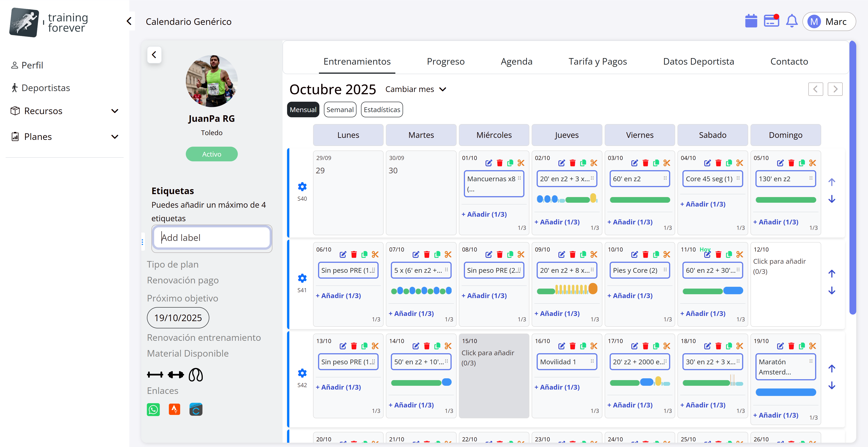The height and width of the screenshot is (447, 868).
Task: Open the Tarifa y Pagos tab
Action: [x=597, y=61]
